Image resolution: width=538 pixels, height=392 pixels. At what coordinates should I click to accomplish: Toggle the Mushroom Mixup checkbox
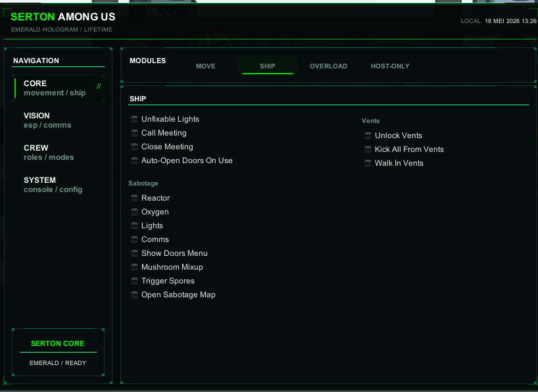pyautogui.click(x=134, y=267)
